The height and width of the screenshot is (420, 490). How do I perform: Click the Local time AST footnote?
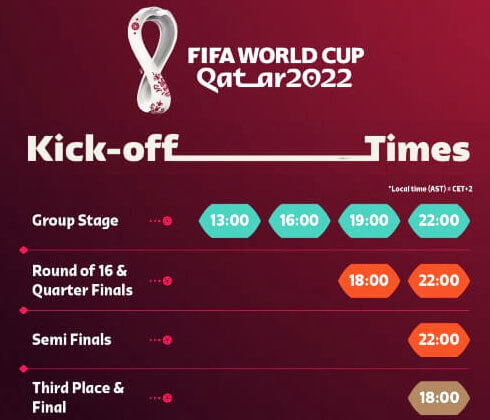[430, 189]
